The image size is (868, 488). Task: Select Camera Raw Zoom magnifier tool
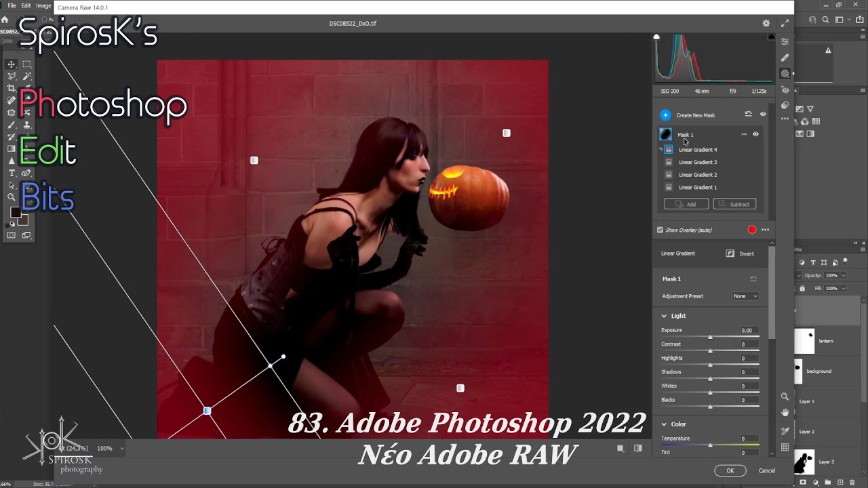point(785,396)
